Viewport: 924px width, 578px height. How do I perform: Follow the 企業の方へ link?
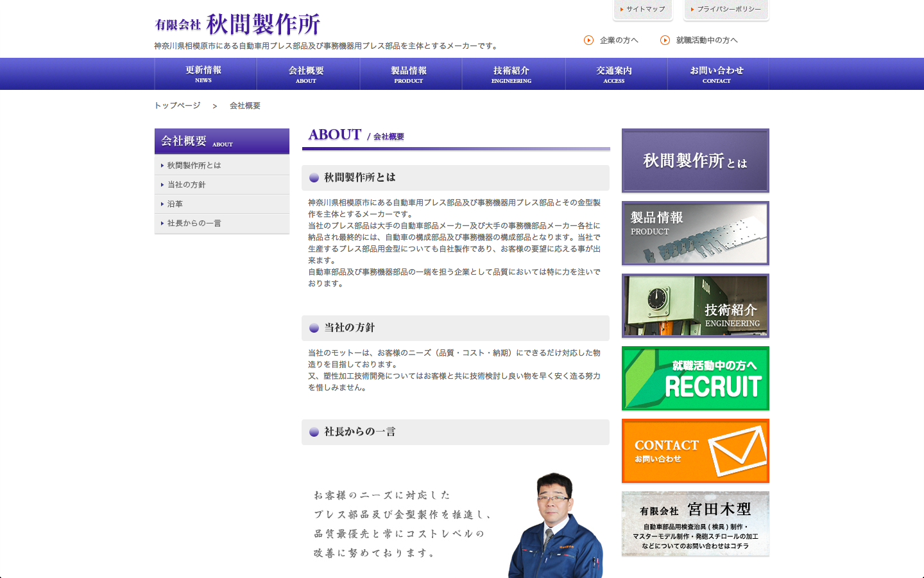pos(619,40)
